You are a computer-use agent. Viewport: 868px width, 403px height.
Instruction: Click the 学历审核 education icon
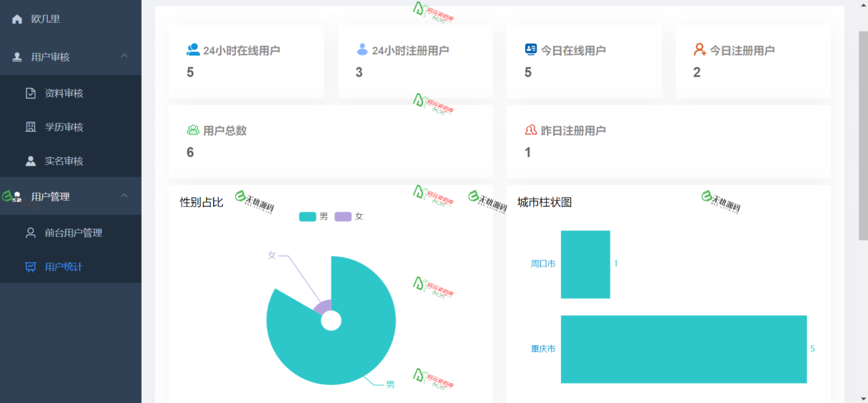click(29, 127)
